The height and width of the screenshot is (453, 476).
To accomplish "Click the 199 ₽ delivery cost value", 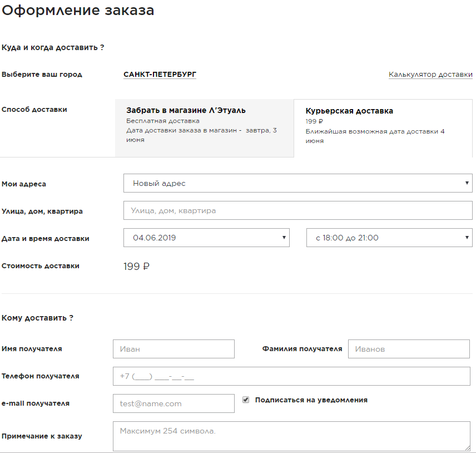I will pyautogui.click(x=136, y=266).
